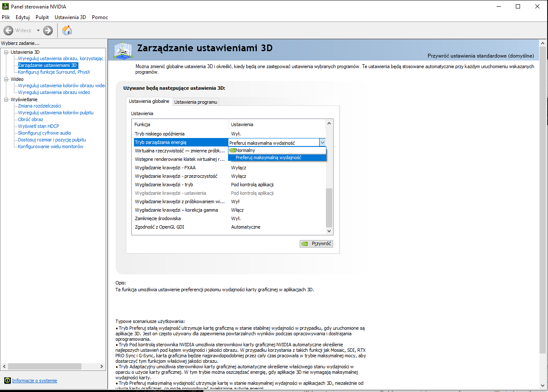Open Wyreguluj ustawienia kolorów obrazu wideo
The image size is (548, 392).
[61, 86]
